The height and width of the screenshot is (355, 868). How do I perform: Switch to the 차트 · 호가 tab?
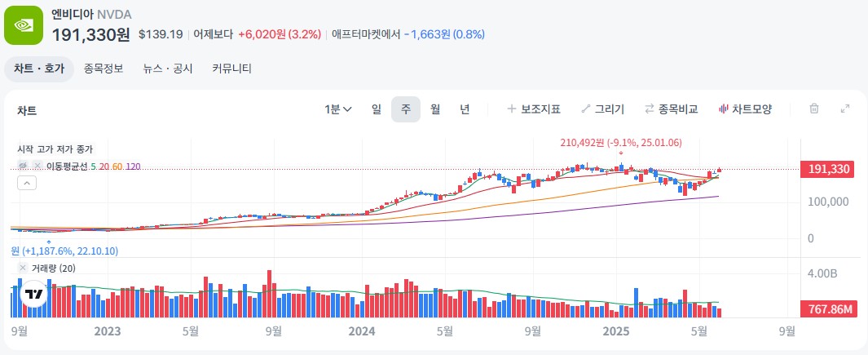click(39, 69)
